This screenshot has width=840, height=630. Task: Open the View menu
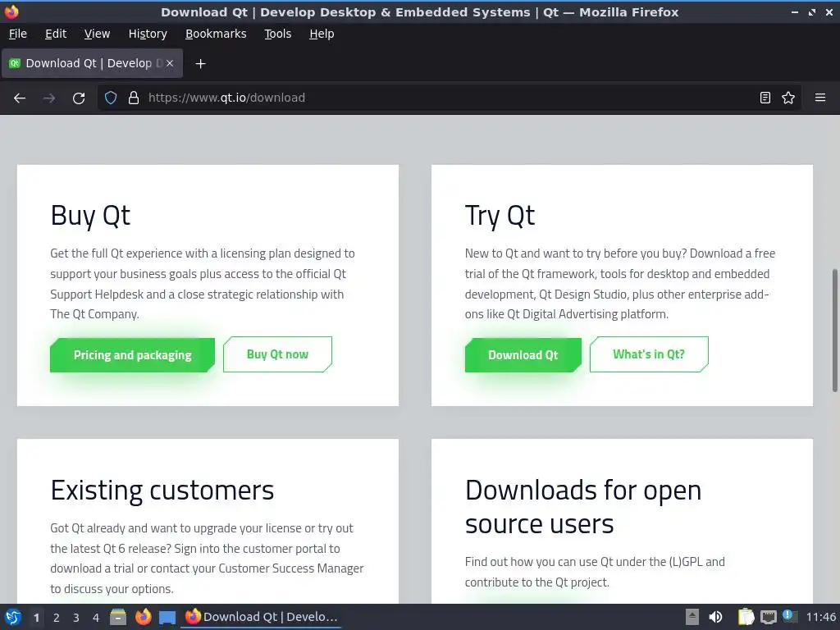97,34
